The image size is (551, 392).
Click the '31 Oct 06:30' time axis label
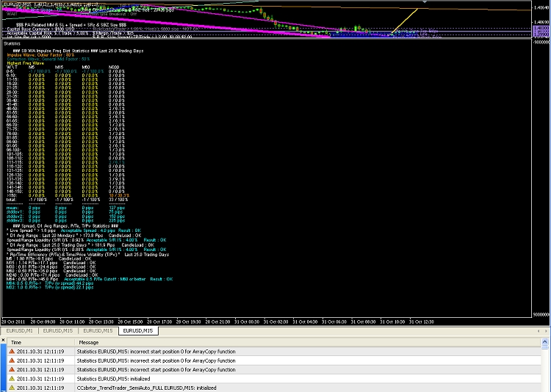coord(334,322)
